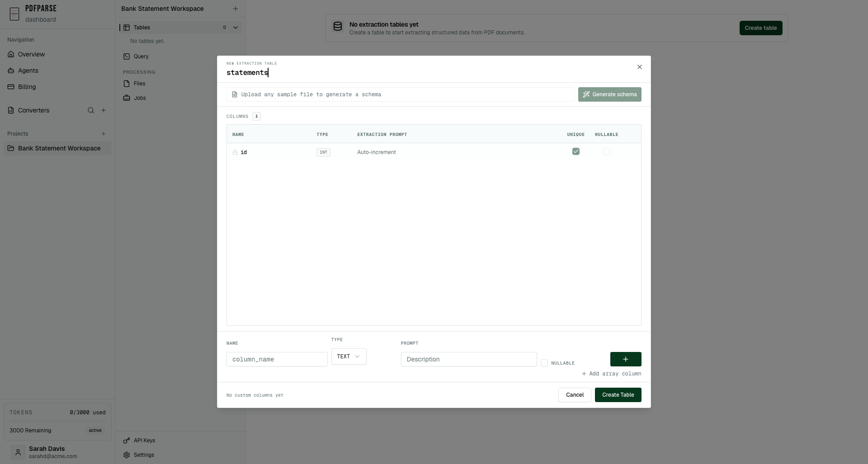Click the Cancel button
Viewport: 868px width, 464px height.
575,395
